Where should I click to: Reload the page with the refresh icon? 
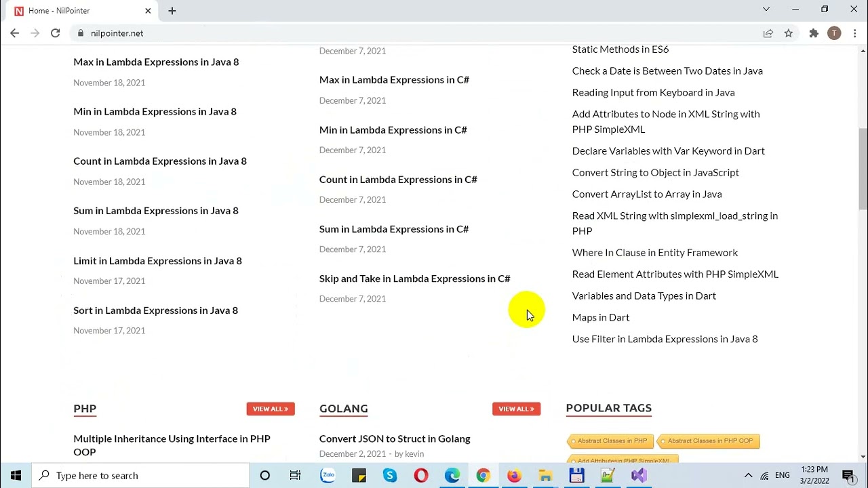56,33
